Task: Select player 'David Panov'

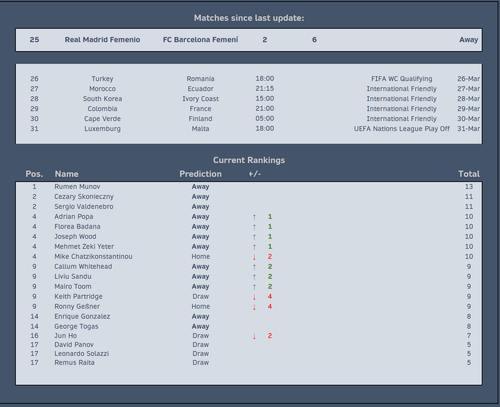Action: [74, 345]
